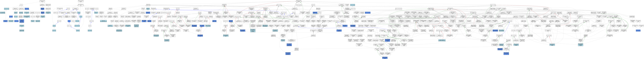Click the cell communication node

284,13
